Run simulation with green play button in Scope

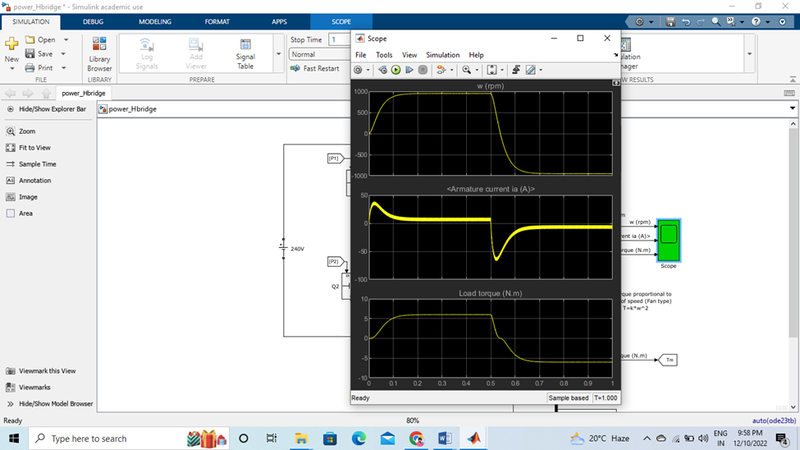396,70
